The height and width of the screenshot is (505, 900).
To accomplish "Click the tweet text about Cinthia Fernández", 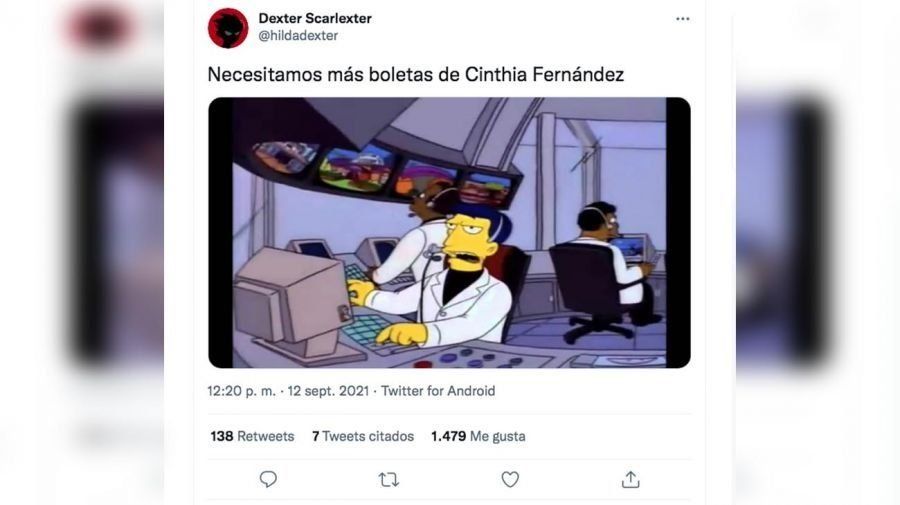I will 416,75.
